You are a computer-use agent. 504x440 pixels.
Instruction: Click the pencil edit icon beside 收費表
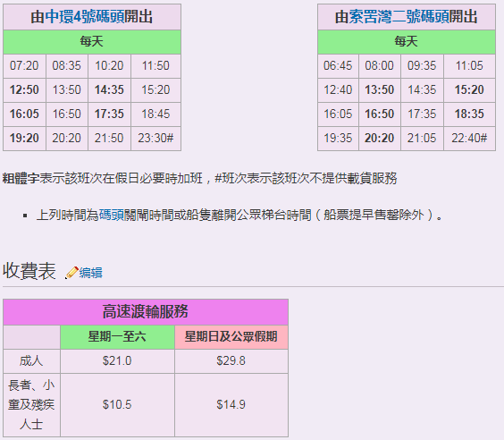(72, 273)
